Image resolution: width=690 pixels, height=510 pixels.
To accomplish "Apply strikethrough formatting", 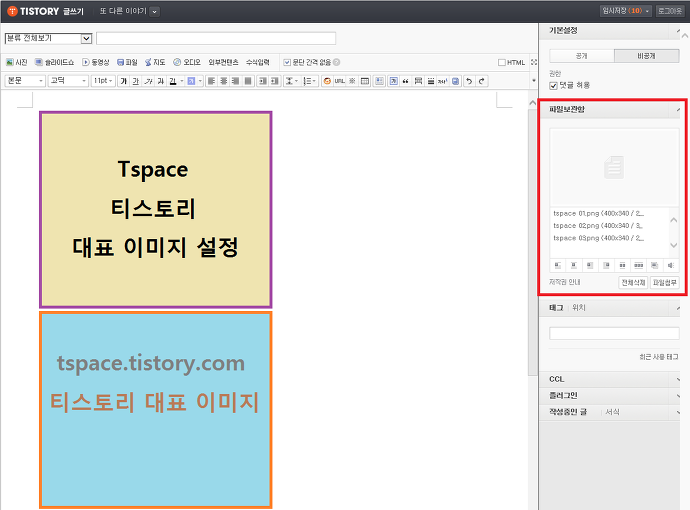I will click(161, 81).
